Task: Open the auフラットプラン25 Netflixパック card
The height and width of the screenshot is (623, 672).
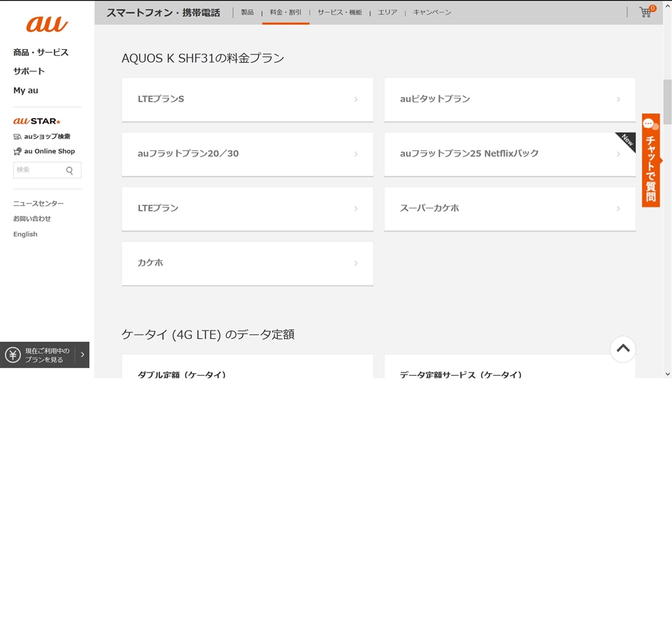Action: point(510,154)
